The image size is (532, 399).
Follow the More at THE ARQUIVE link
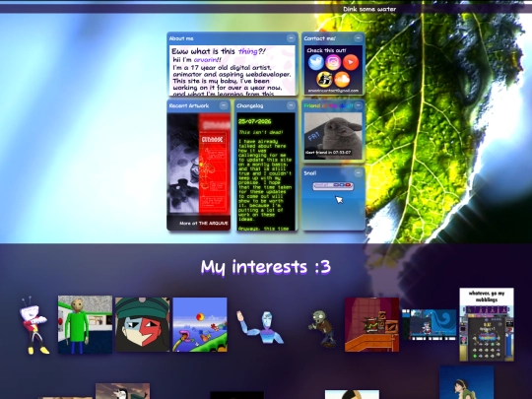pyautogui.click(x=204, y=224)
